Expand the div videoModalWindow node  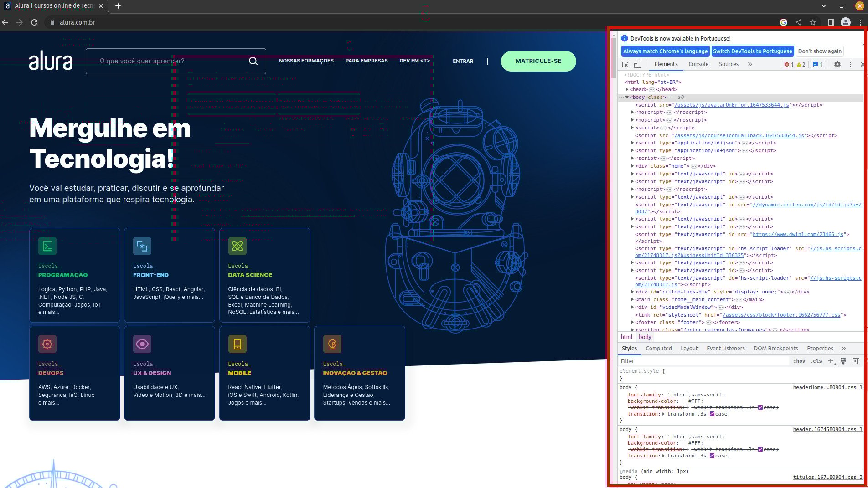(632, 307)
